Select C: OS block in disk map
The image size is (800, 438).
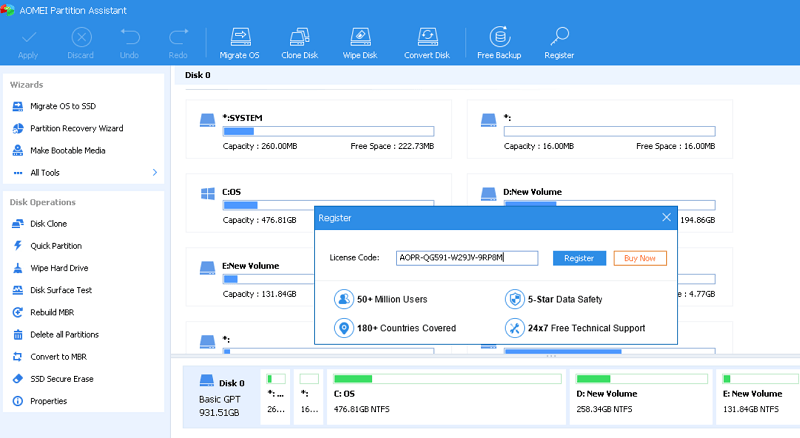(446, 397)
